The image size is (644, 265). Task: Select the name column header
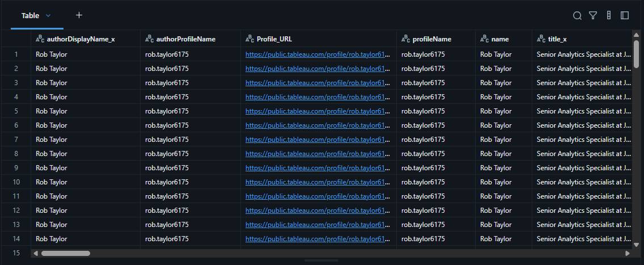point(503,39)
